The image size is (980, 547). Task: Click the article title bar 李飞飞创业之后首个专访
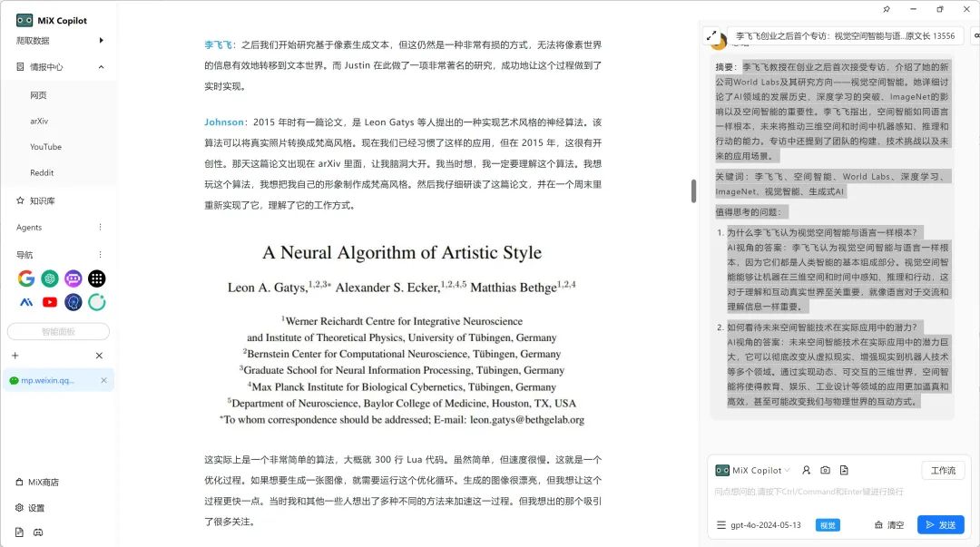point(845,36)
